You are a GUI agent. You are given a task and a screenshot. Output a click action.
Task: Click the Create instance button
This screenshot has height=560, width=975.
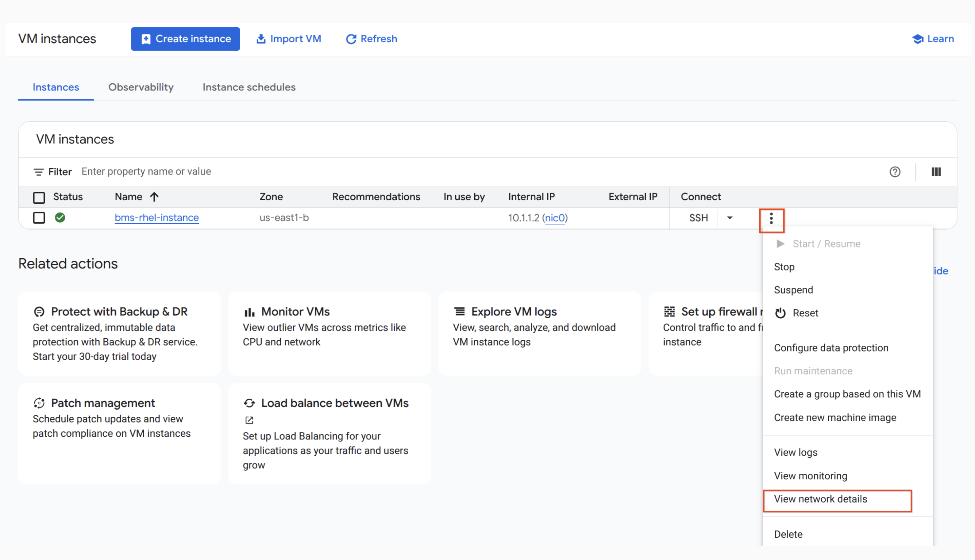[185, 38]
